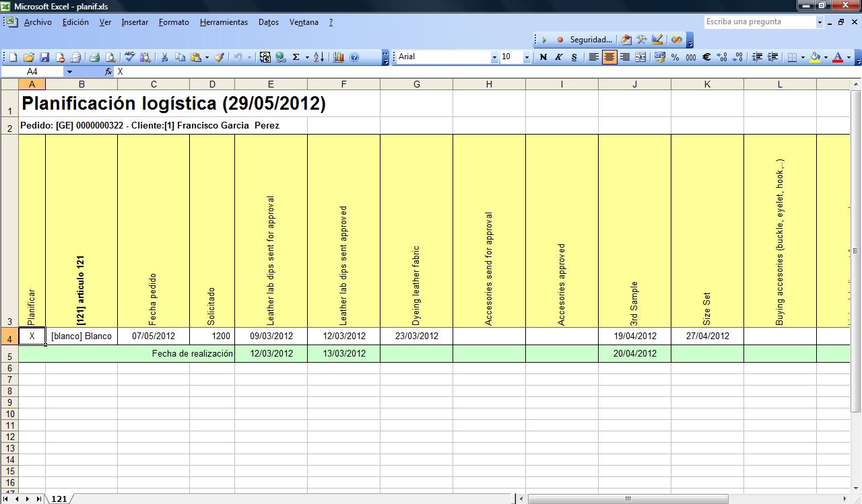862x504 pixels.
Task: Open the Formato menu
Action: coord(174,22)
